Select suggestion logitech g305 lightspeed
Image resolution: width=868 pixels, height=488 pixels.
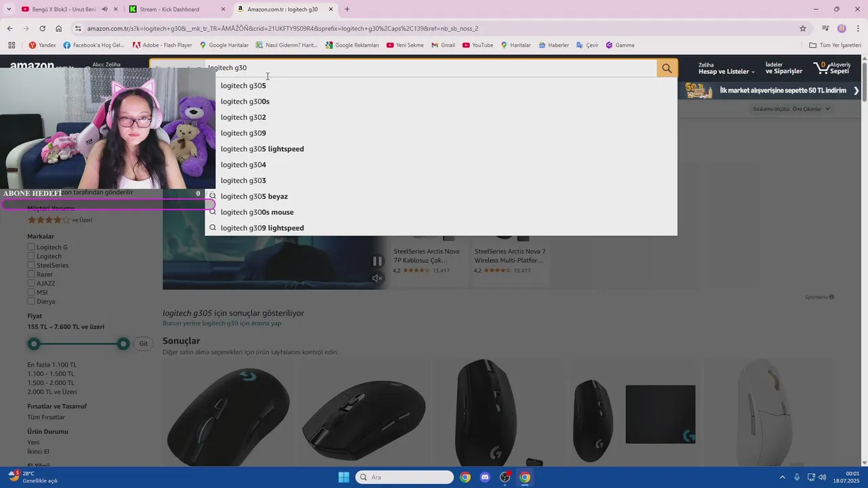point(441,148)
